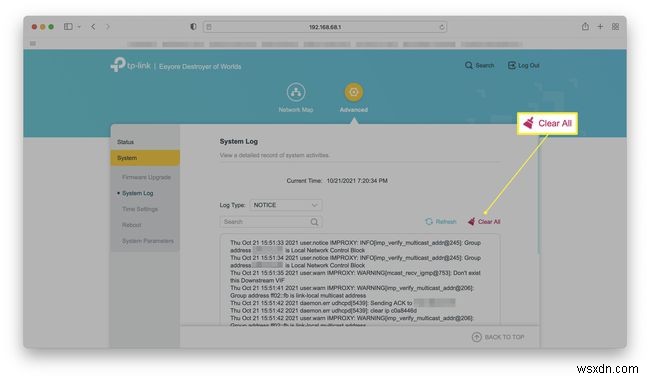
Task: Click the BACK TO TOP button
Action: pos(498,337)
